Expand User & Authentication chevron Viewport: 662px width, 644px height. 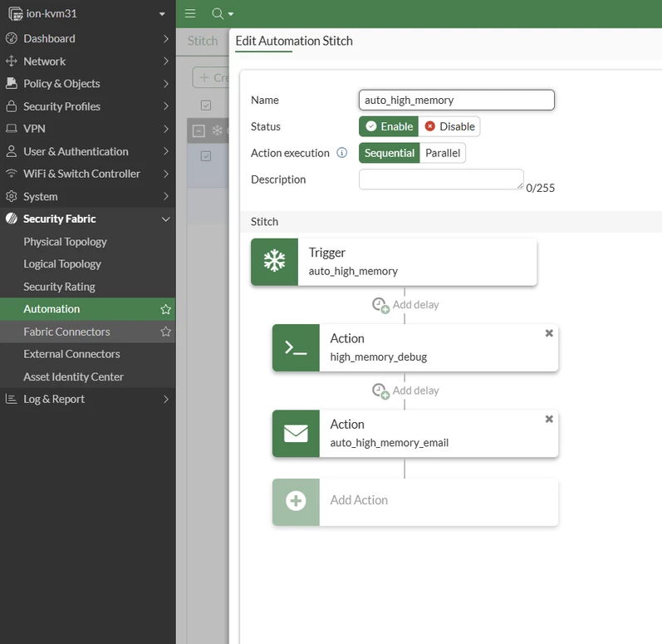166,151
